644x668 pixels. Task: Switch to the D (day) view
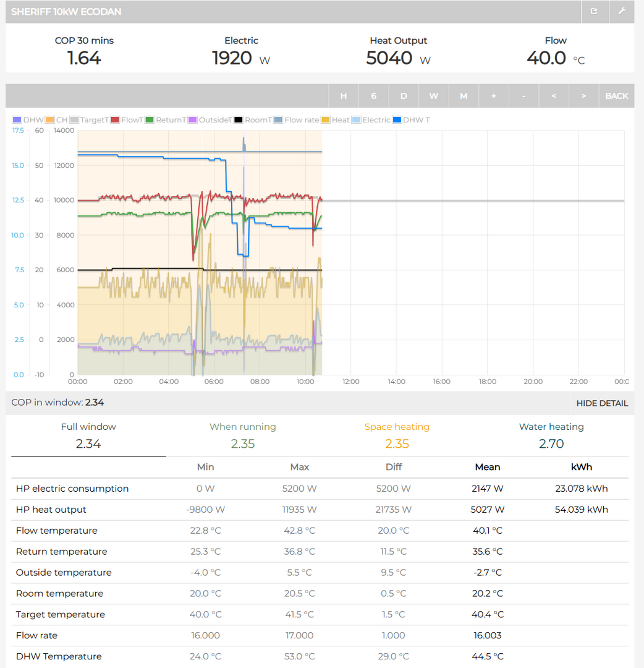click(x=404, y=96)
